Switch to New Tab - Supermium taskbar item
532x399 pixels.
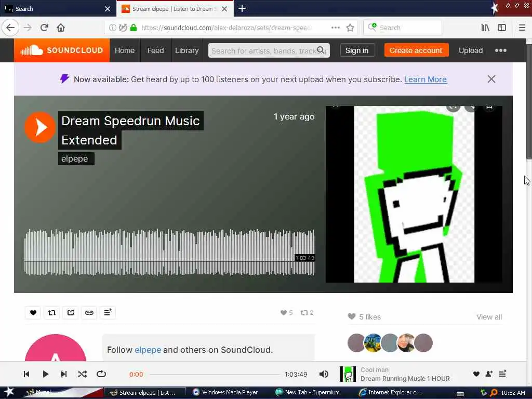308,392
